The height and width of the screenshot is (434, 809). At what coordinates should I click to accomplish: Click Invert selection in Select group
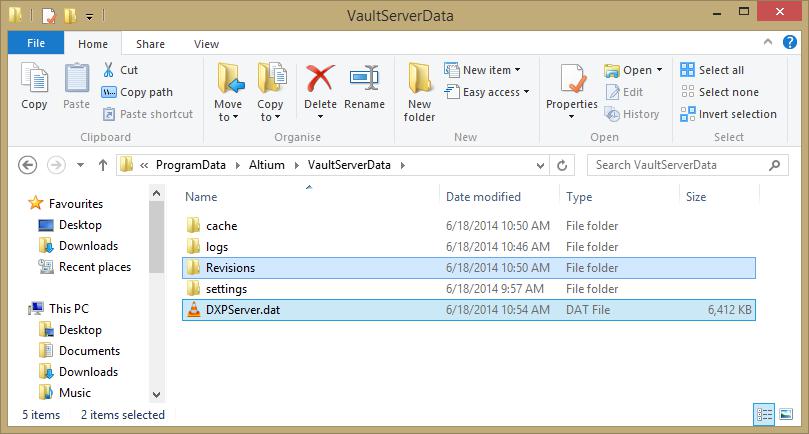[728, 114]
